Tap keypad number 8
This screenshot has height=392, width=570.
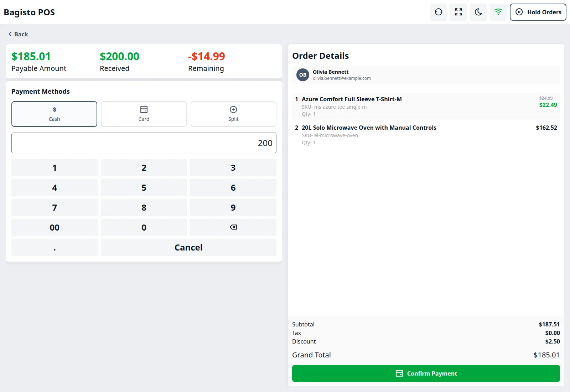click(x=144, y=207)
